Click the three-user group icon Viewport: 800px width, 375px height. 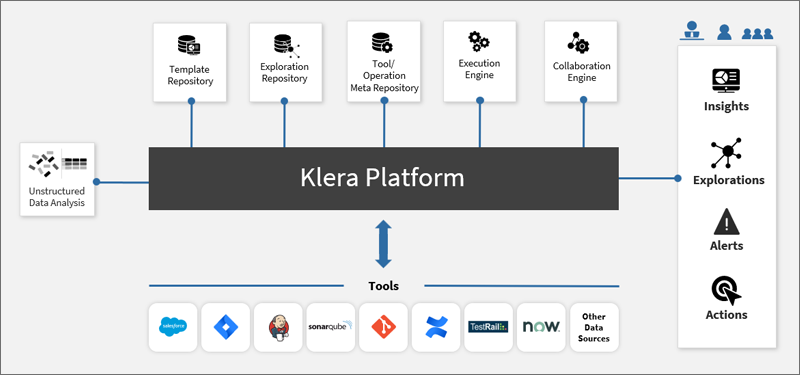click(758, 34)
